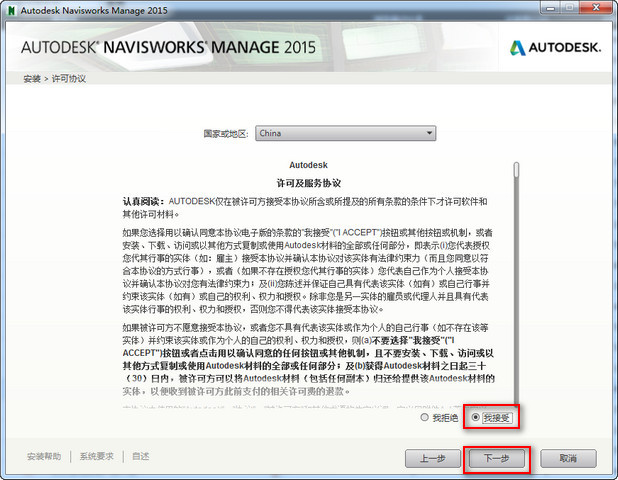Screen dimensions: 618x480
Task: Click 安装 in the breadcrumb path
Action: [31, 77]
